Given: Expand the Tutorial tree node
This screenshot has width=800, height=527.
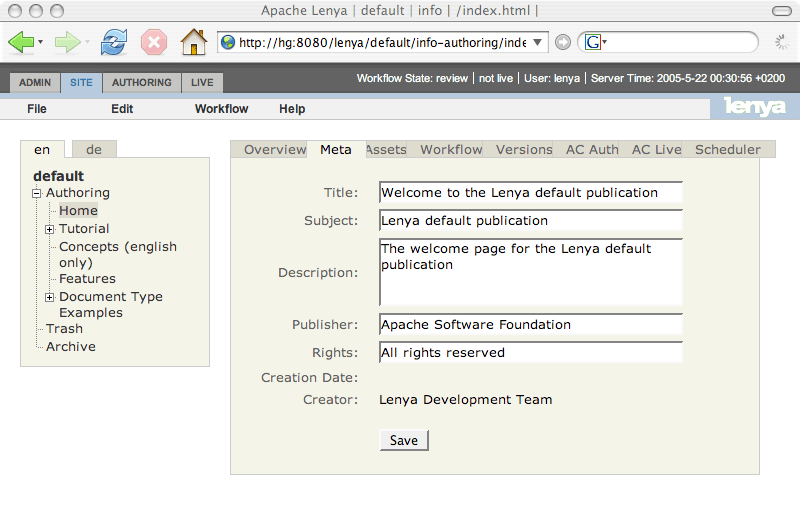Looking at the screenshot, I should 50,230.
